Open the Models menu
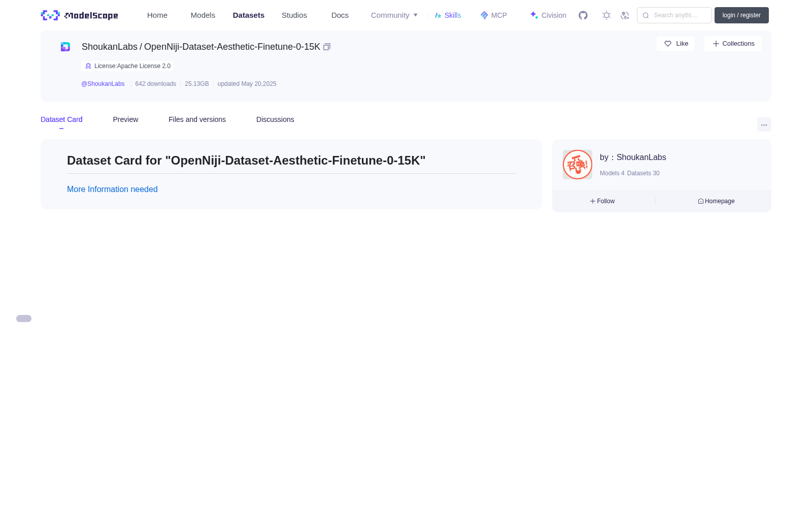812x508 pixels. tap(203, 15)
